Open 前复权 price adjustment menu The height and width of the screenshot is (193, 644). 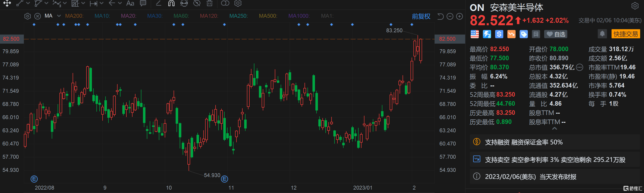pos(421,17)
